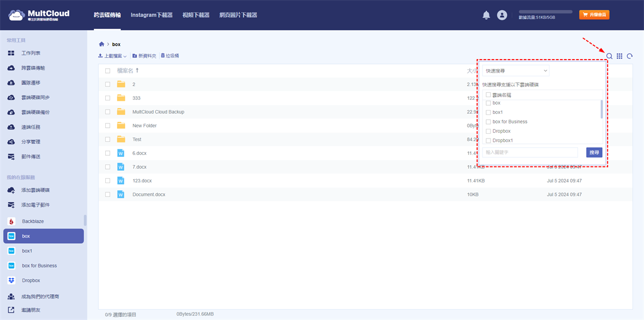Viewport: 644px width, 320px height.
Task: Check the box for folder 2
Action: 108,84
